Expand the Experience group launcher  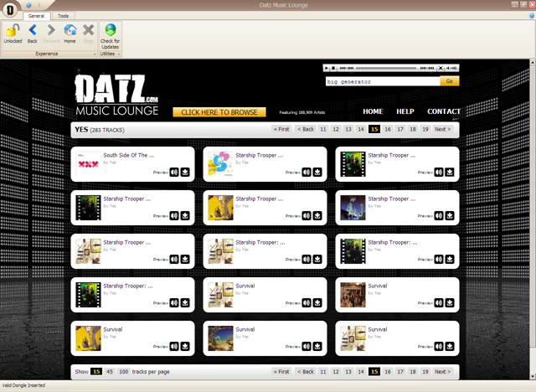[95, 54]
